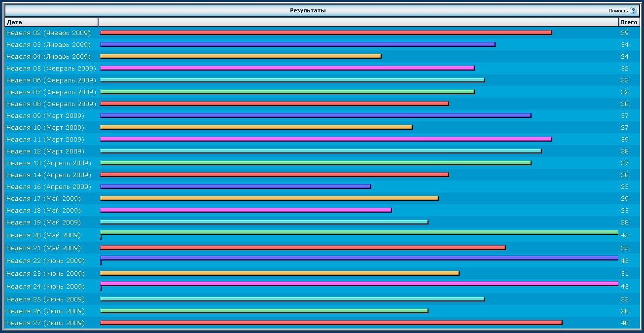Screen dimensions: 644x333
Task: Select the Неделя 09 (Март 2009) row label
Action: [45, 116]
